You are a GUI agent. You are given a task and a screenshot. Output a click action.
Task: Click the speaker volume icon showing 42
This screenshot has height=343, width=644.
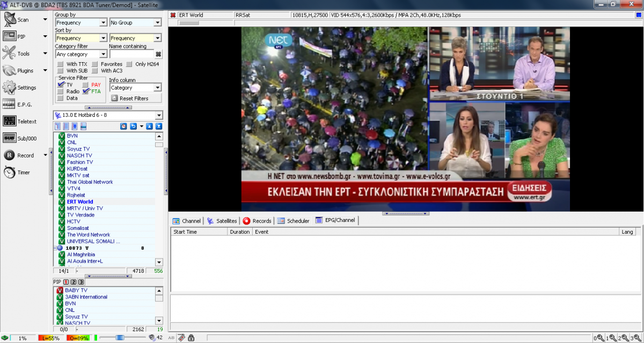[x=152, y=338]
